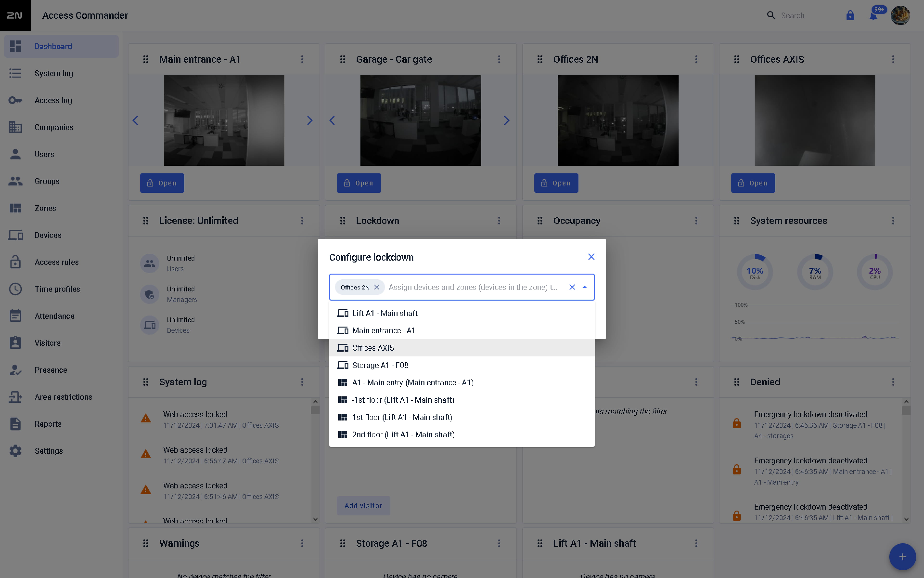Open System log in sidebar
The width and height of the screenshot is (924, 578).
point(61,73)
